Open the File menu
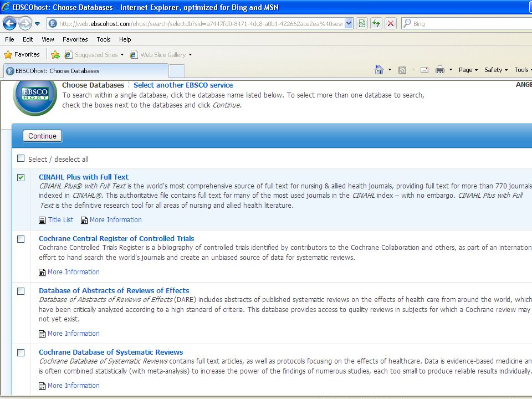Image resolution: width=532 pixels, height=399 pixels. click(x=9, y=39)
